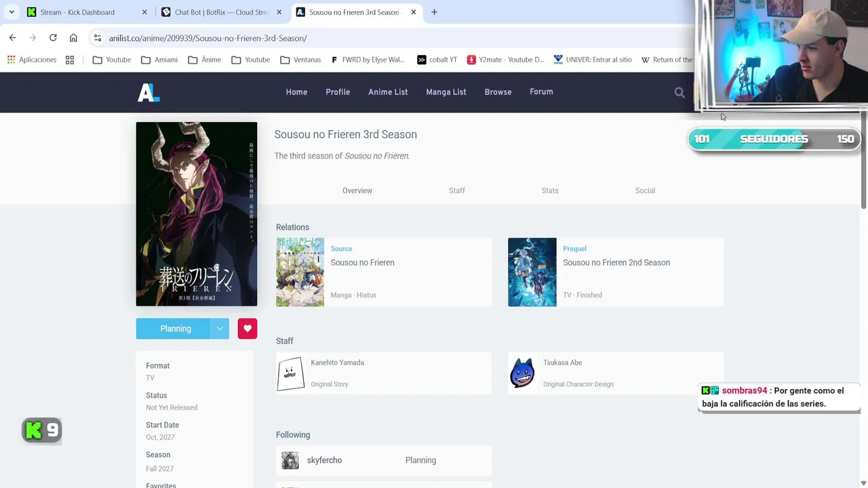
Task: Click the Seguidores follower goal bar
Action: point(774,139)
